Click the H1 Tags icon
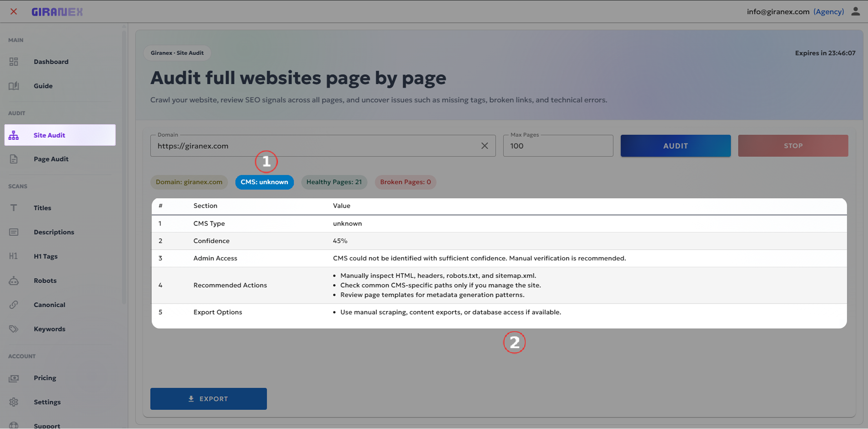 pos(14,256)
